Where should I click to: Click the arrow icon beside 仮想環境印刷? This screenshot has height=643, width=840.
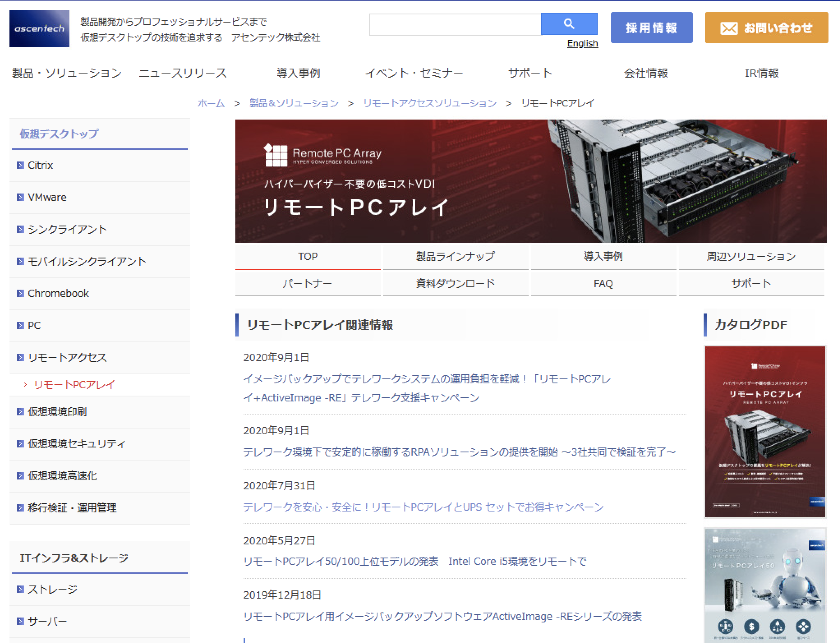(20, 412)
